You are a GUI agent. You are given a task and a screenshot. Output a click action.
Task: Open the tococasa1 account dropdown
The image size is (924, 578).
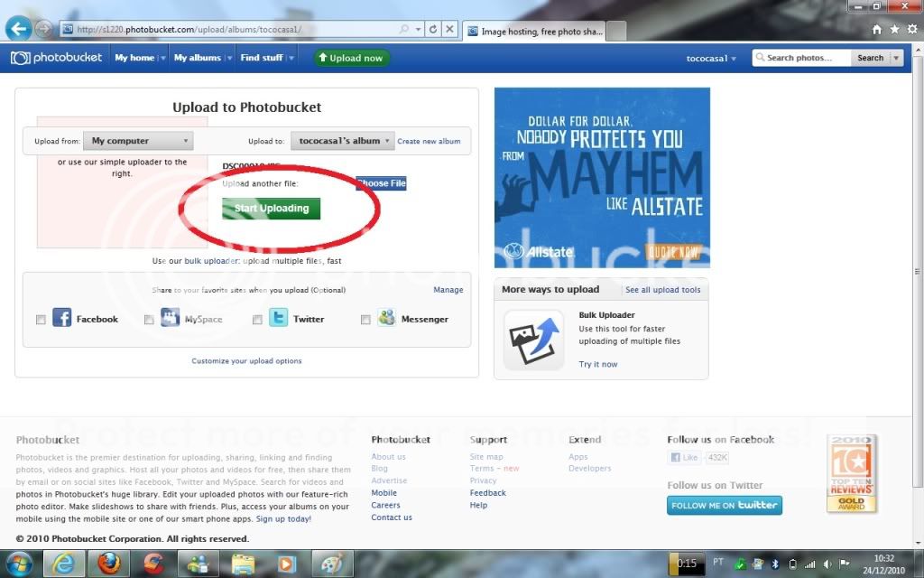712,58
